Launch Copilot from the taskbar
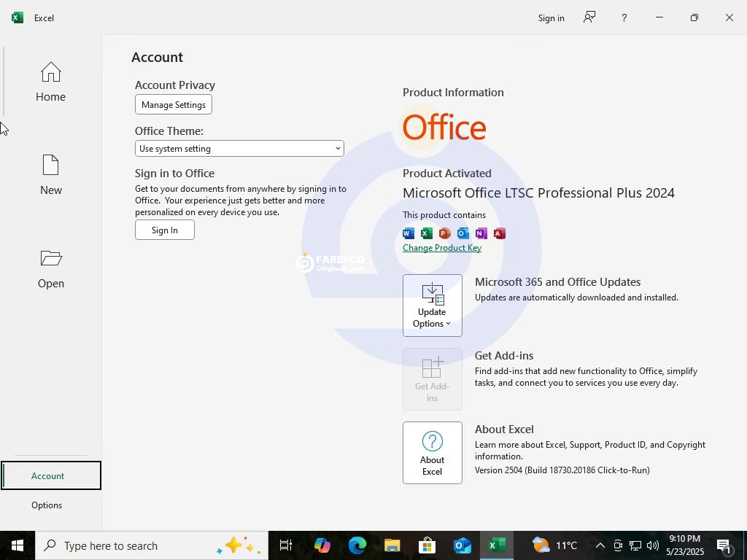Image resolution: width=747 pixels, height=560 pixels. coord(322,545)
